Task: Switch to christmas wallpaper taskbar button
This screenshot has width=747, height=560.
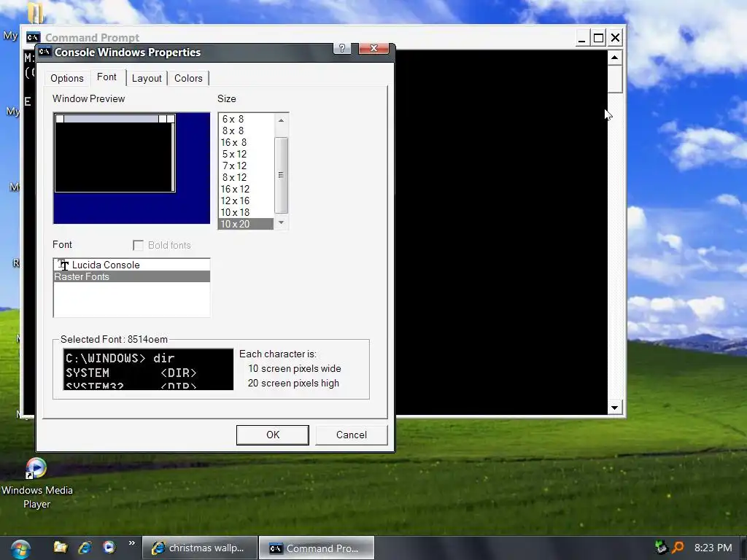Action: point(200,548)
